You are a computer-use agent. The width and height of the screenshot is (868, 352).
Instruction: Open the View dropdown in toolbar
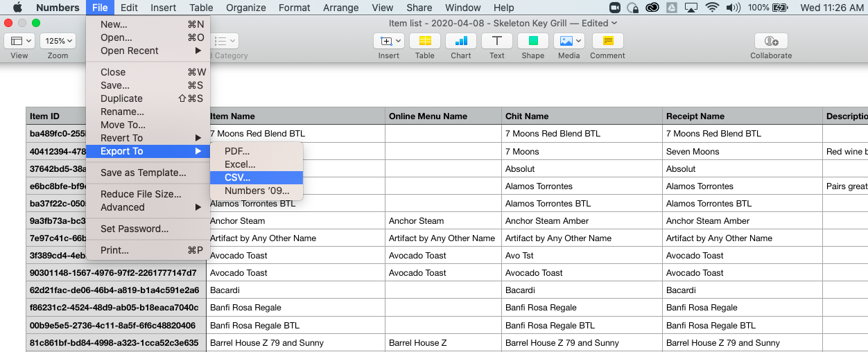(19, 42)
